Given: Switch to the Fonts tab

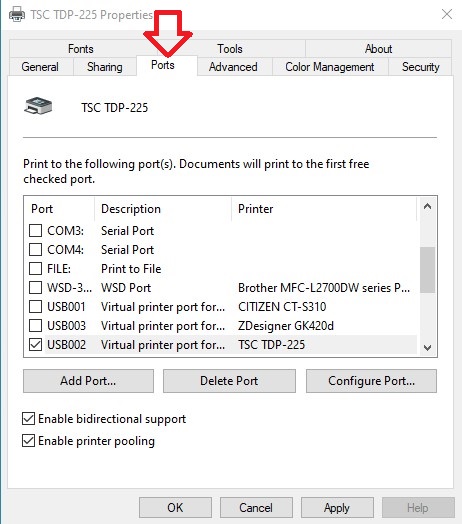Looking at the screenshot, I should click(81, 49).
